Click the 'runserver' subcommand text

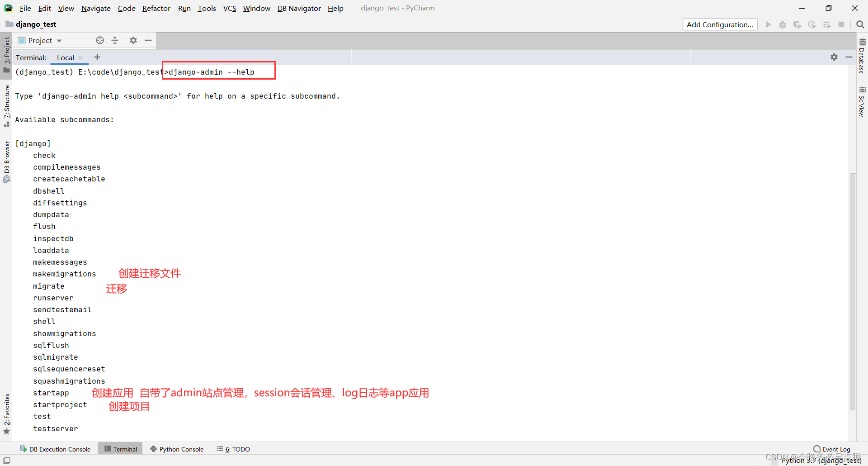(x=53, y=298)
